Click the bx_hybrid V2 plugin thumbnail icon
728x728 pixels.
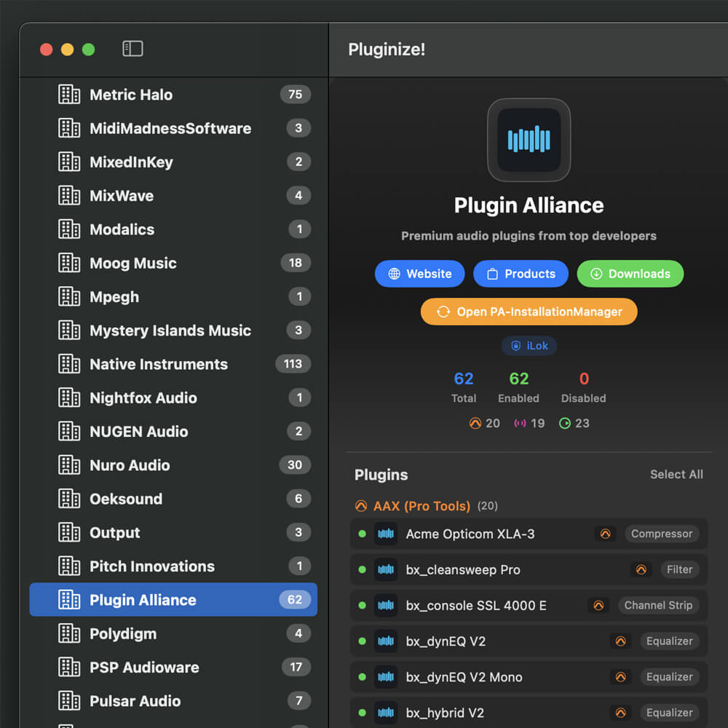386,713
